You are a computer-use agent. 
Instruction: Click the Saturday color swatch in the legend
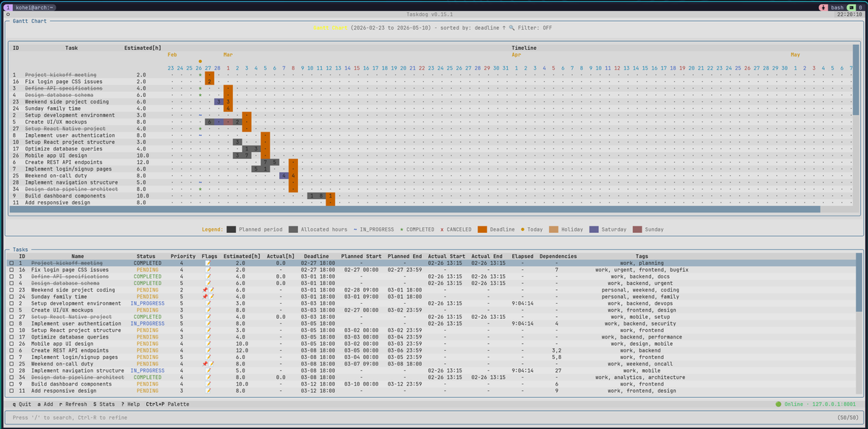[594, 229]
